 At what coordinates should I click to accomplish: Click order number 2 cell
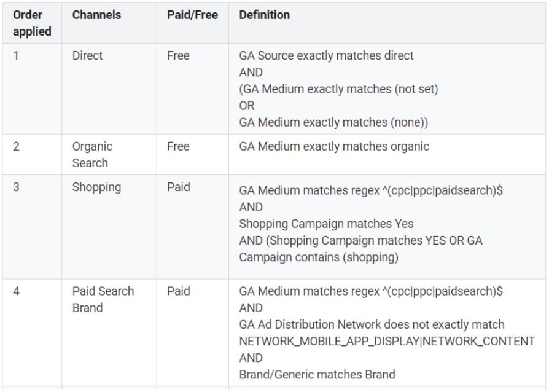[16, 146]
